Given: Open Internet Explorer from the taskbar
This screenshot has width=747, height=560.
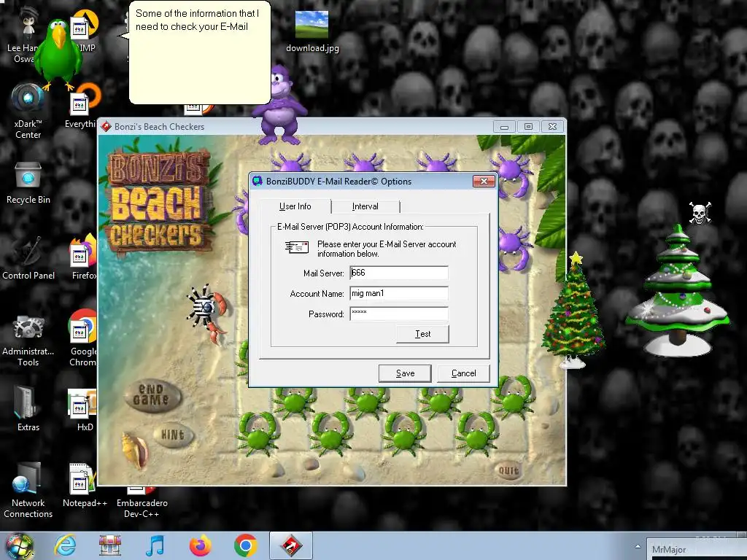Looking at the screenshot, I should click(65, 545).
